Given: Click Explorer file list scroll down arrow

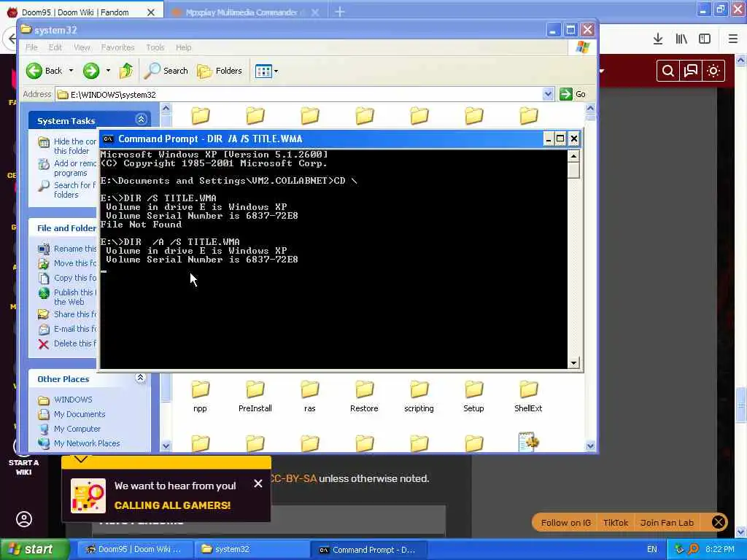Looking at the screenshot, I should coord(590,446).
